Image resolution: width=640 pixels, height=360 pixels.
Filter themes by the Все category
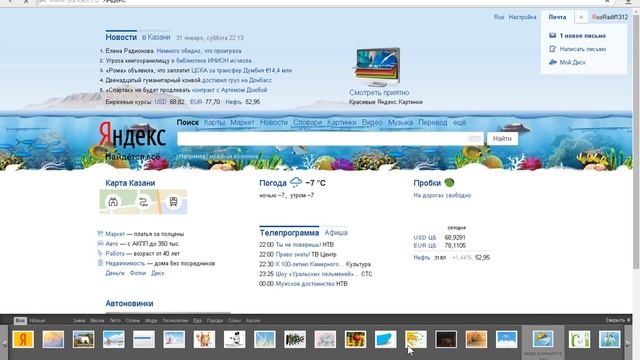coord(20,320)
